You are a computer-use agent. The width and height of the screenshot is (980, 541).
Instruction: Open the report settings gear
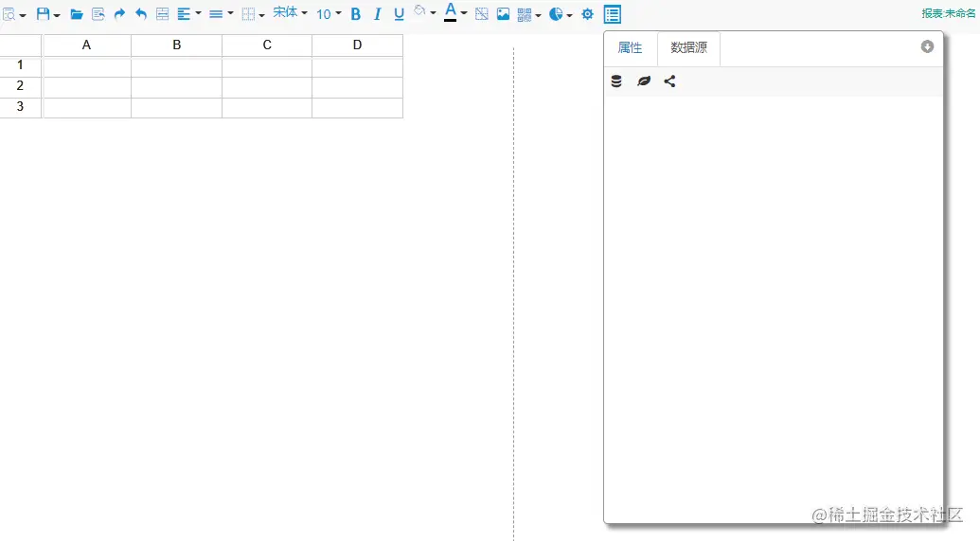(x=587, y=14)
